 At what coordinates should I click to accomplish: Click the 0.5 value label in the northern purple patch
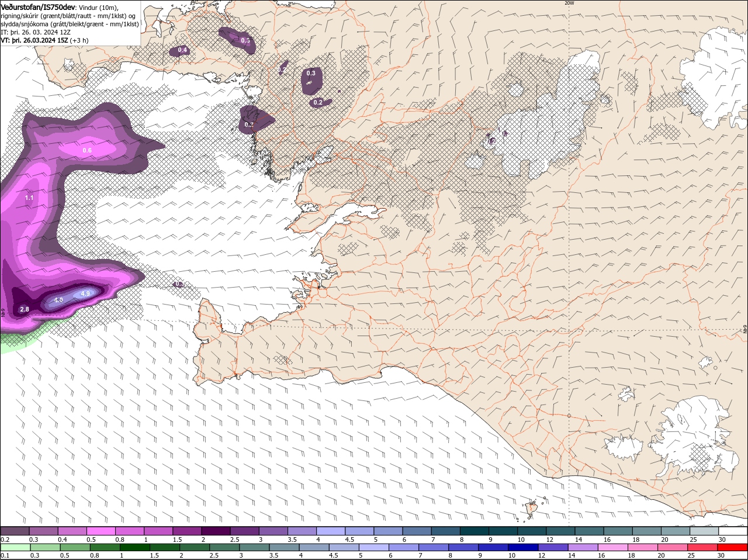(x=245, y=41)
